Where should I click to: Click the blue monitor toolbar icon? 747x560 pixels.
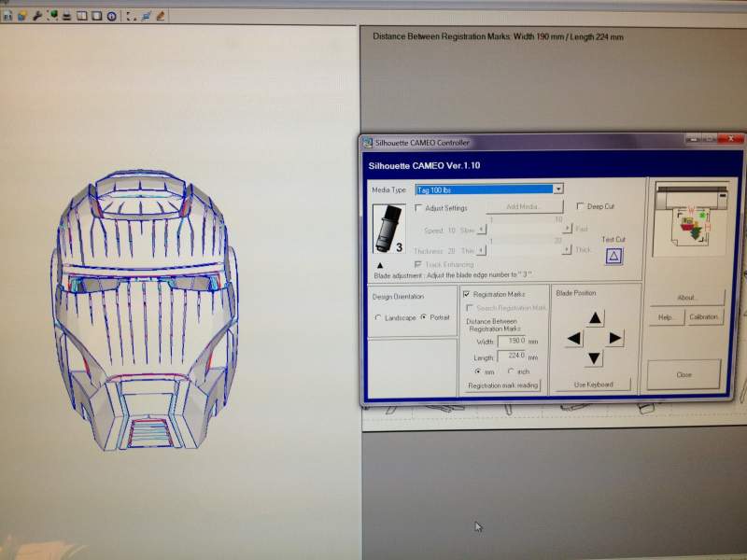pyautogui.click(x=146, y=16)
